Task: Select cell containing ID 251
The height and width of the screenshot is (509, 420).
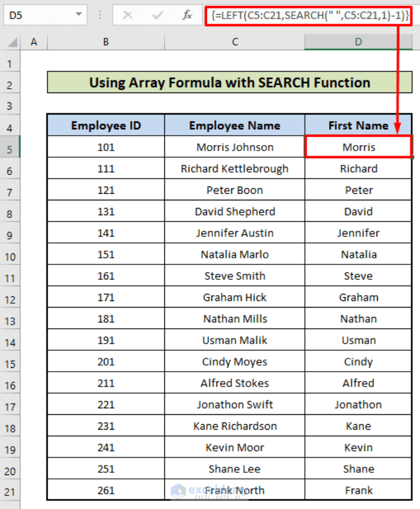Action: click(x=106, y=468)
